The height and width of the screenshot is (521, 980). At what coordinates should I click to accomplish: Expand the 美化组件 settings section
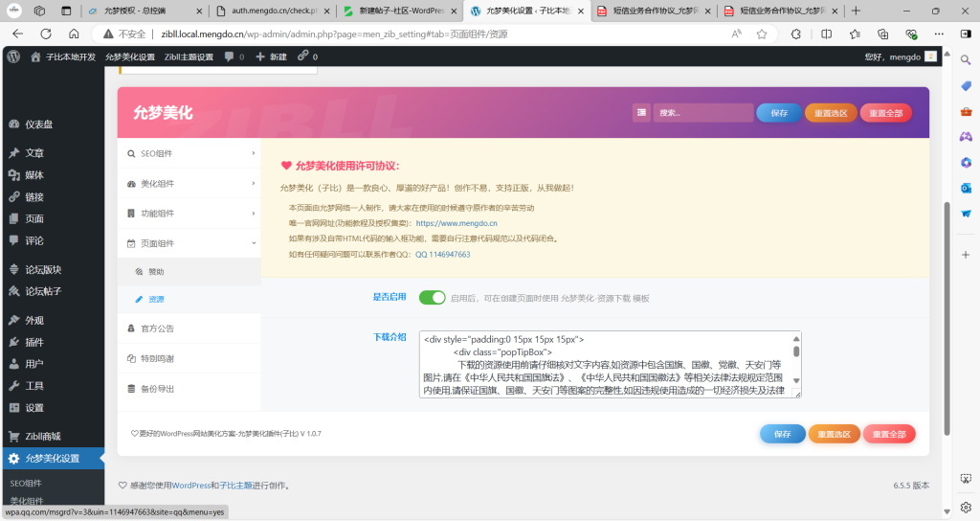(189, 184)
